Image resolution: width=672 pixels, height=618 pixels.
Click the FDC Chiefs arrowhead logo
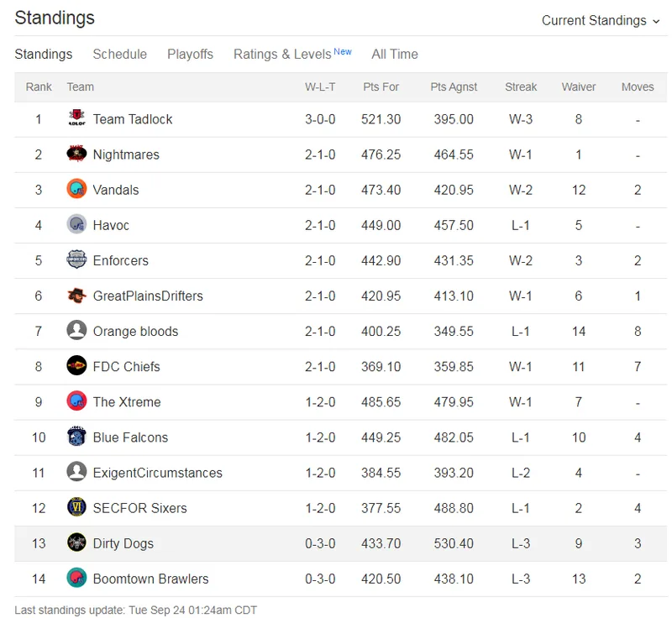point(76,366)
